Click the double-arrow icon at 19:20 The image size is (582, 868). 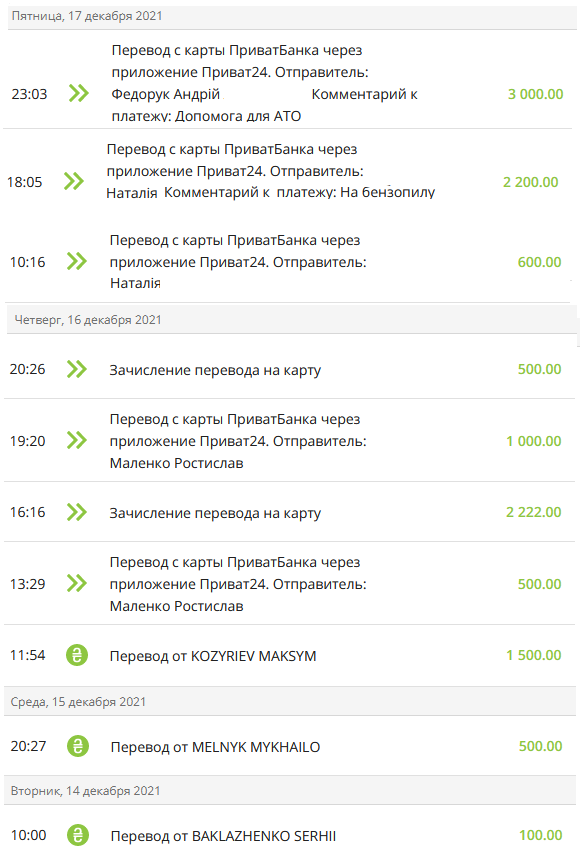coord(77,440)
